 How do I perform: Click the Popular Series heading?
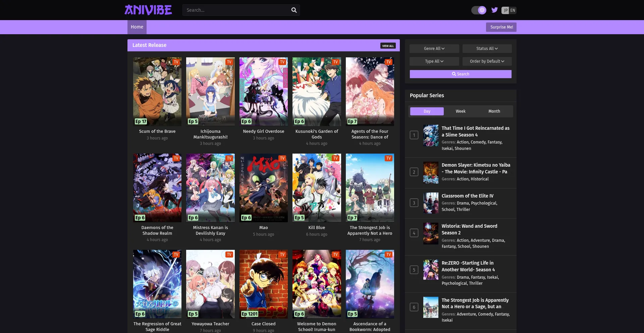[427, 96]
